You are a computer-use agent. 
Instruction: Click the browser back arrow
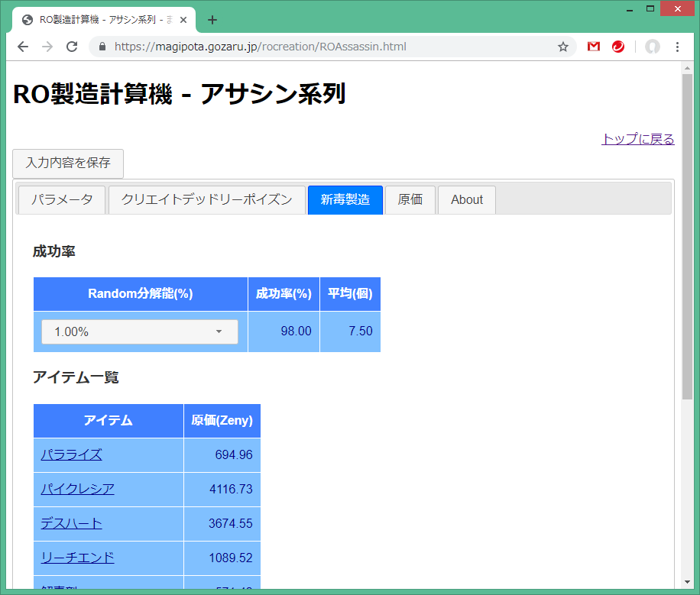[23, 47]
